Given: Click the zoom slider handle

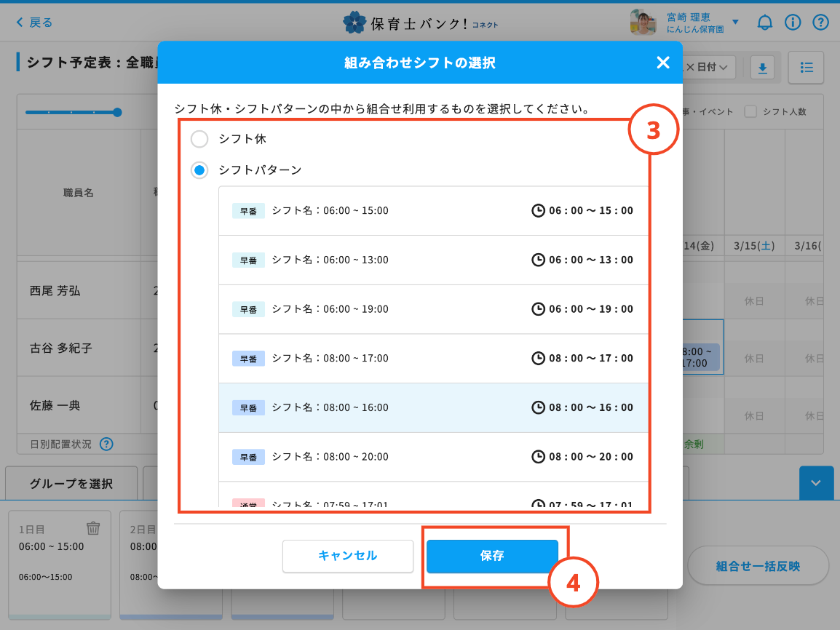Looking at the screenshot, I should (x=117, y=112).
